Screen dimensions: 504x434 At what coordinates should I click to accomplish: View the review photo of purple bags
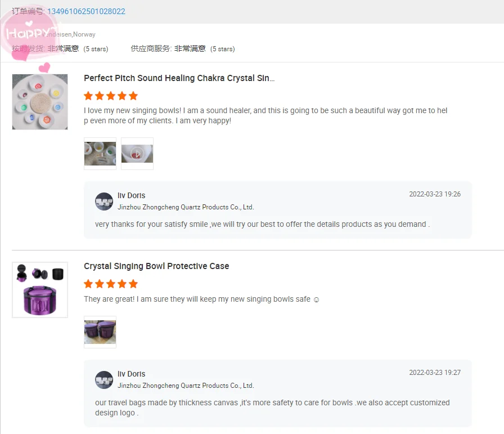coord(100,332)
